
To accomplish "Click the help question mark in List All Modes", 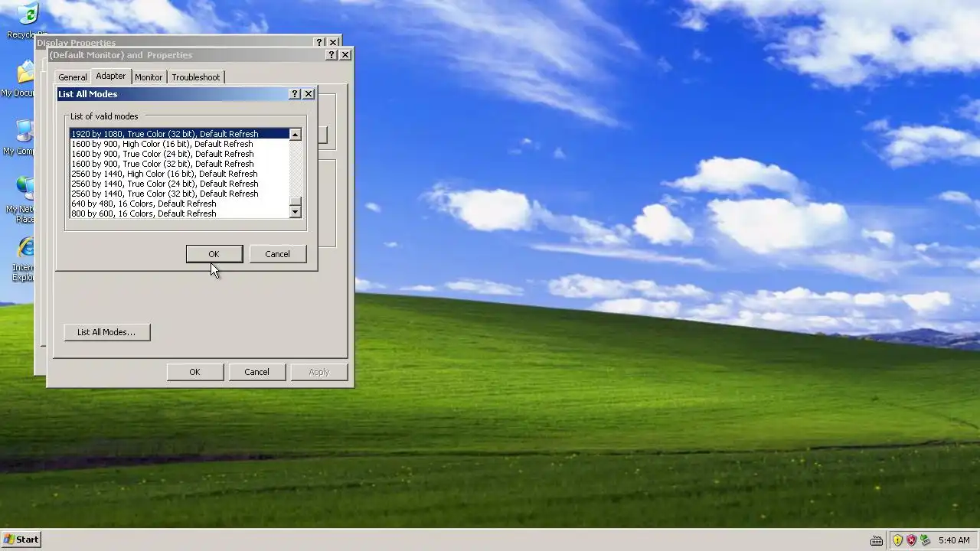I will (295, 94).
